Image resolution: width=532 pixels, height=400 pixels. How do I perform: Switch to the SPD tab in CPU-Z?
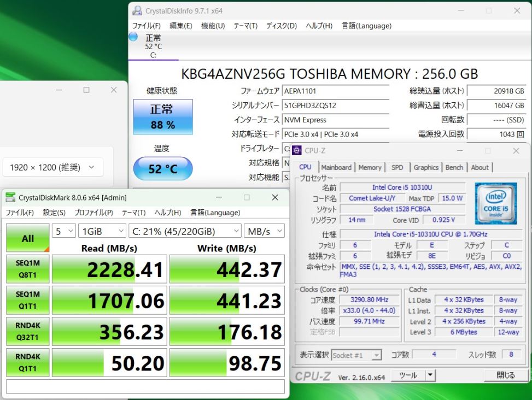click(x=397, y=167)
